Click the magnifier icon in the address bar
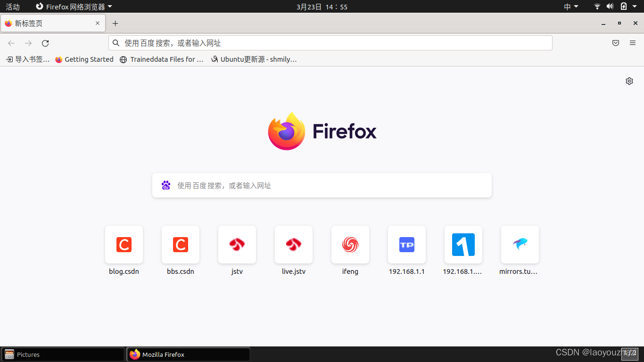 [x=116, y=43]
